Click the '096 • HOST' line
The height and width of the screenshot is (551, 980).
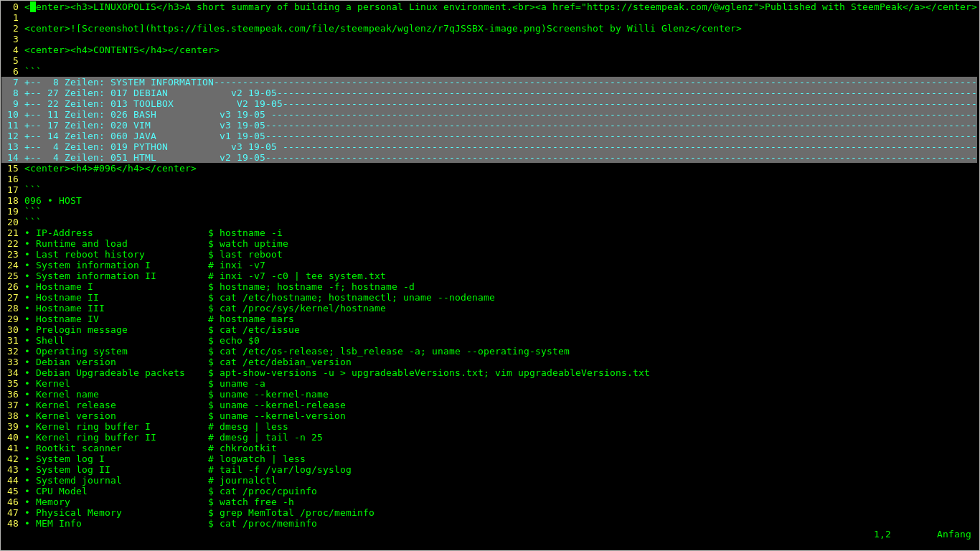click(x=53, y=201)
